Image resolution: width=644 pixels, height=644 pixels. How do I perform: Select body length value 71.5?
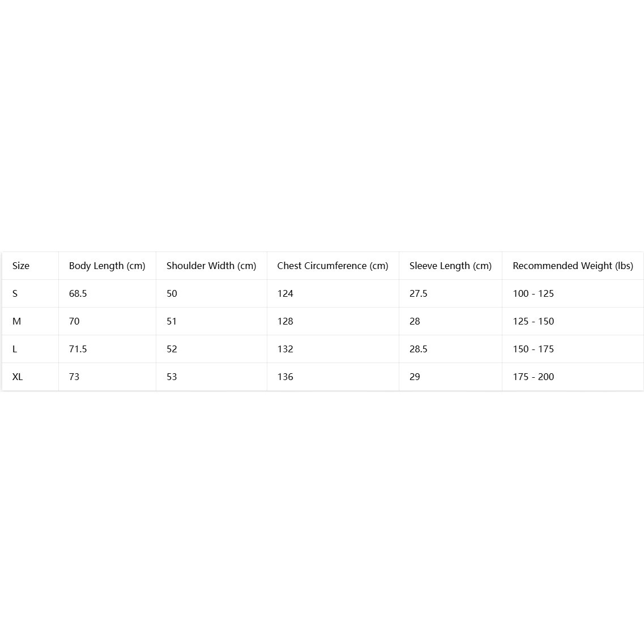tap(78, 349)
